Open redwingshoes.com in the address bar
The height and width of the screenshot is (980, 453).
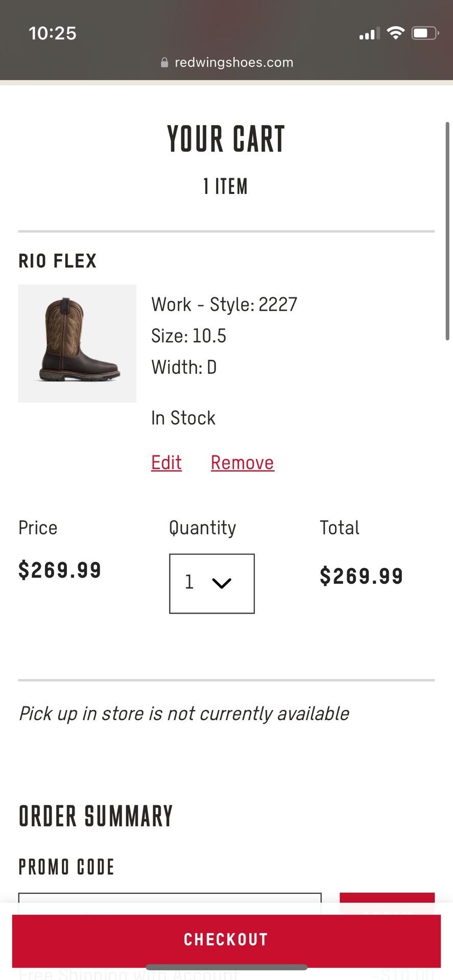233,62
